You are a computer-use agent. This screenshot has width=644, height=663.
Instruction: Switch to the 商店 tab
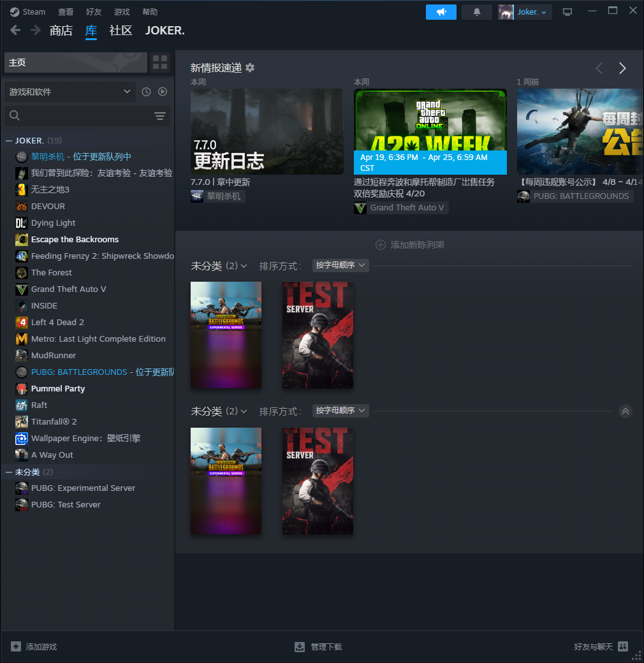(61, 31)
